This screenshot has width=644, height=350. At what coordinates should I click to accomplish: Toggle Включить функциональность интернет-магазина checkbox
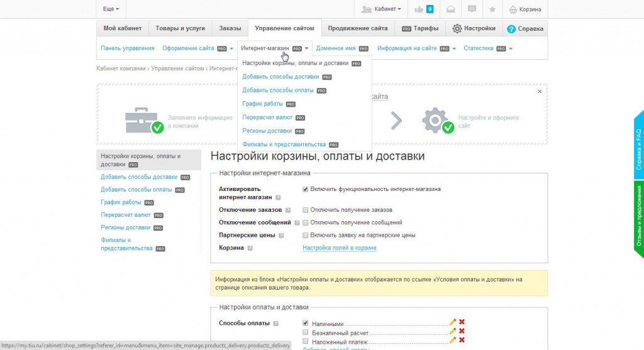[305, 189]
